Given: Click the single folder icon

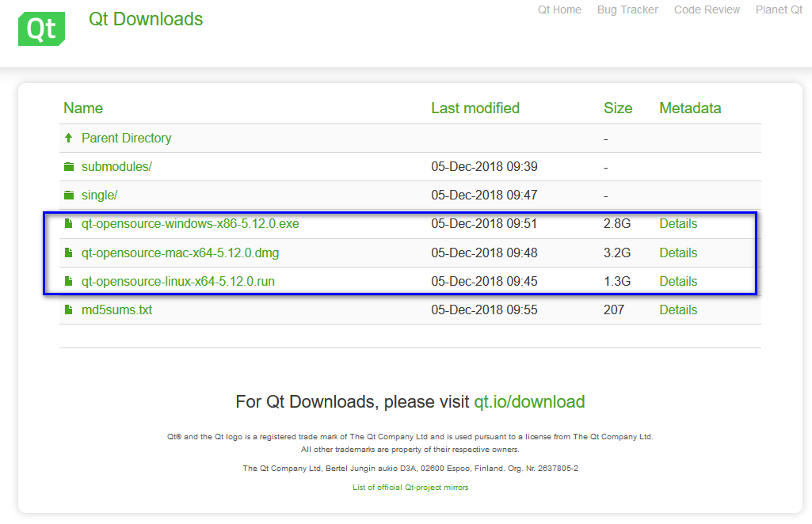Looking at the screenshot, I should coord(69,195).
